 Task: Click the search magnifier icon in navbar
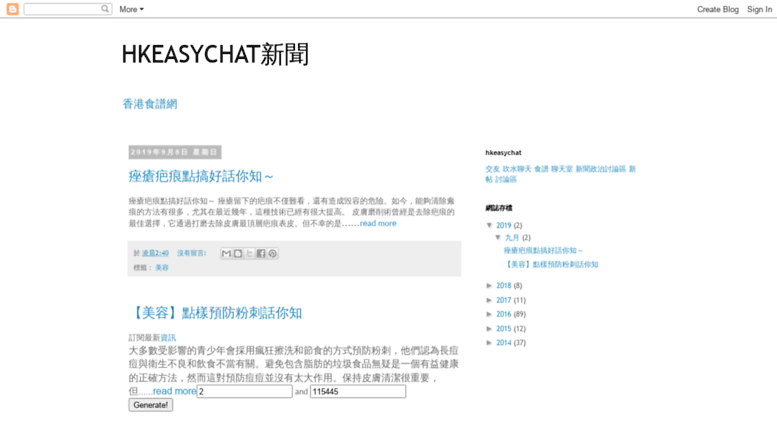(x=105, y=8)
